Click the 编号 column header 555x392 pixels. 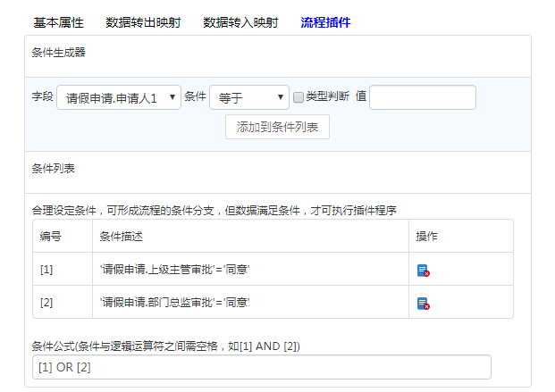pyautogui.click(x=50, y=237)
